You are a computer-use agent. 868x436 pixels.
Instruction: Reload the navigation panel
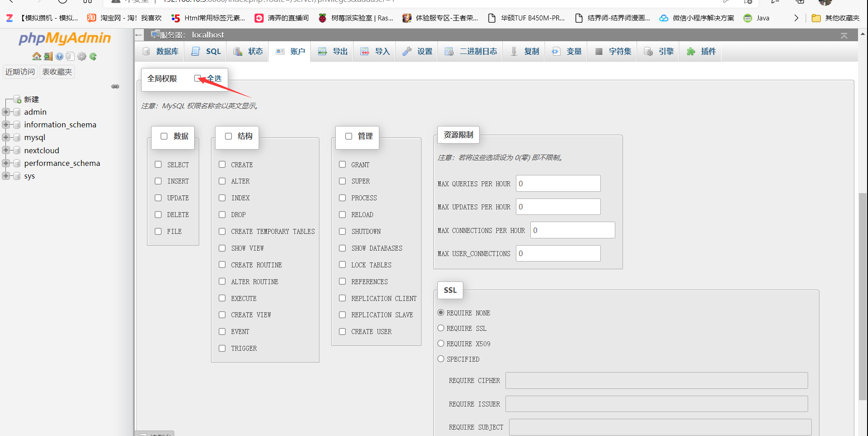pos(93,56)
